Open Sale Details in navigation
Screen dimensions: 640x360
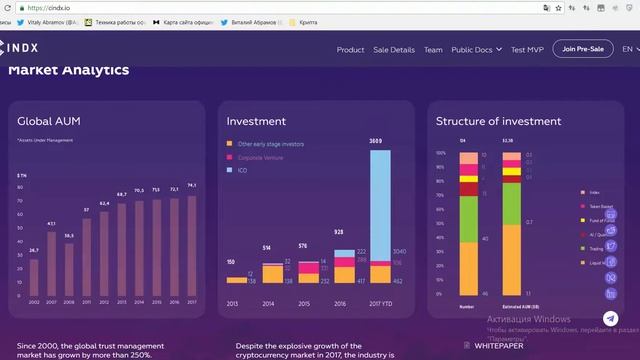[394, 50]
